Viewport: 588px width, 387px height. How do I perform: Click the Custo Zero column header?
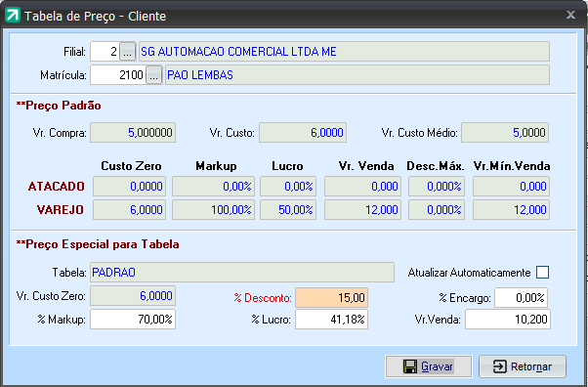(x=131, y=166)
